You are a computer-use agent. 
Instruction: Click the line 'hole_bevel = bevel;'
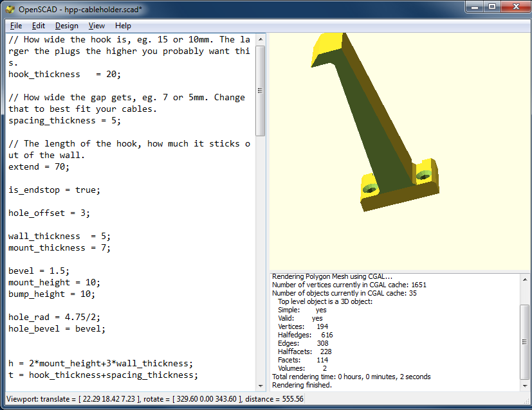[57, 328]
